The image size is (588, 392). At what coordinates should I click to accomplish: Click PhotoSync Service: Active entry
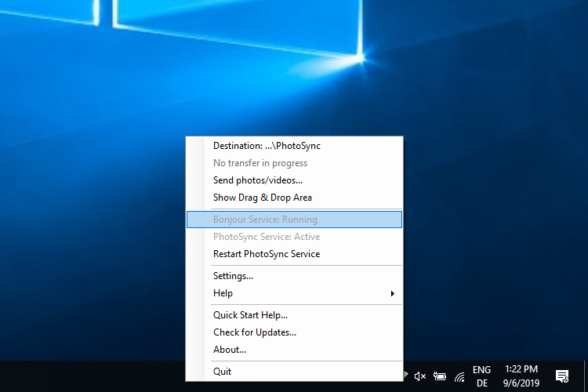(x=267, y=237)
